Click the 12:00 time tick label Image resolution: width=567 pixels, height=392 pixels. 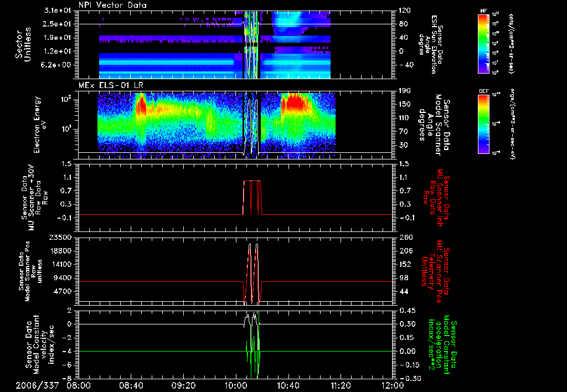(393, 385)
